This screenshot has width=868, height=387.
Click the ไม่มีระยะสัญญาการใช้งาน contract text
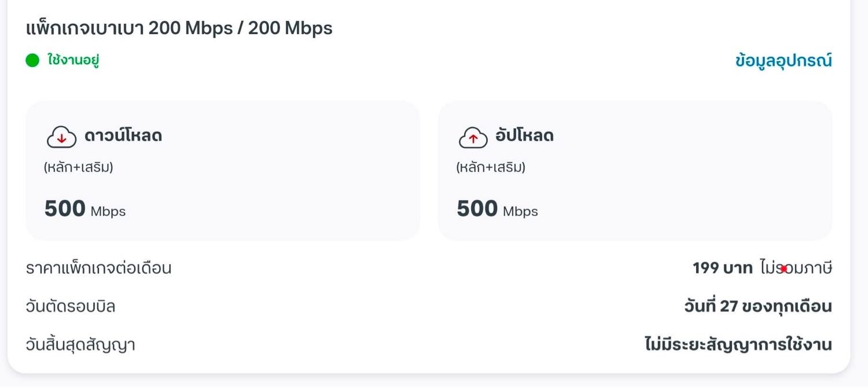click(x=738, y=345)
